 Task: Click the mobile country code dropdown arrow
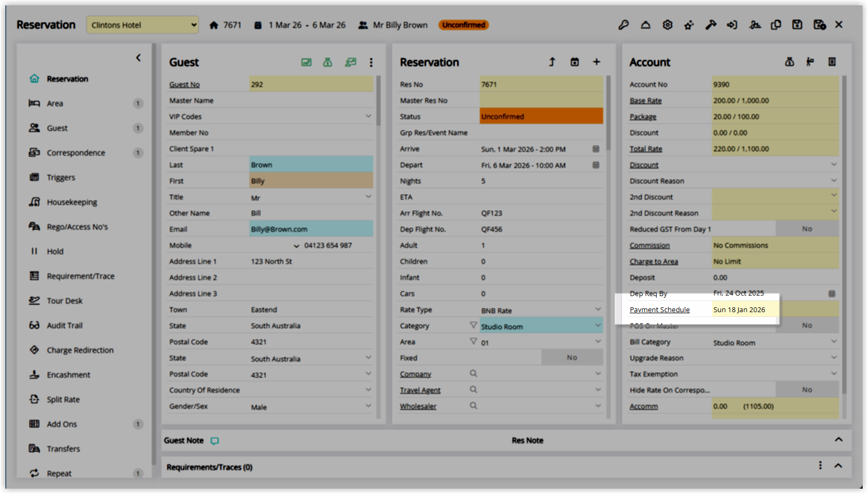point(296,246)
